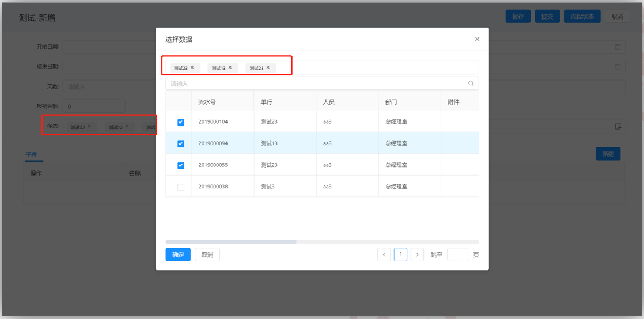Remove 测试13 tag in 多选 field
This screenshot has width=644, height=319.
(x=127, y=127)
